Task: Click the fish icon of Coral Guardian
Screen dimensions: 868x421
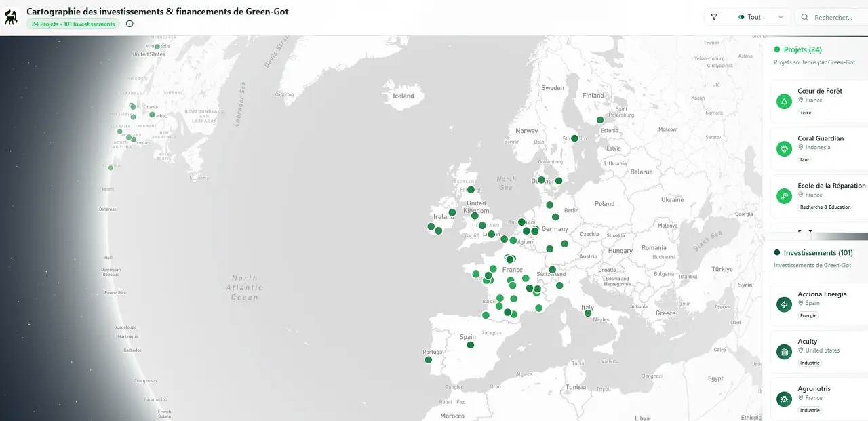Action: coord(785,149)
